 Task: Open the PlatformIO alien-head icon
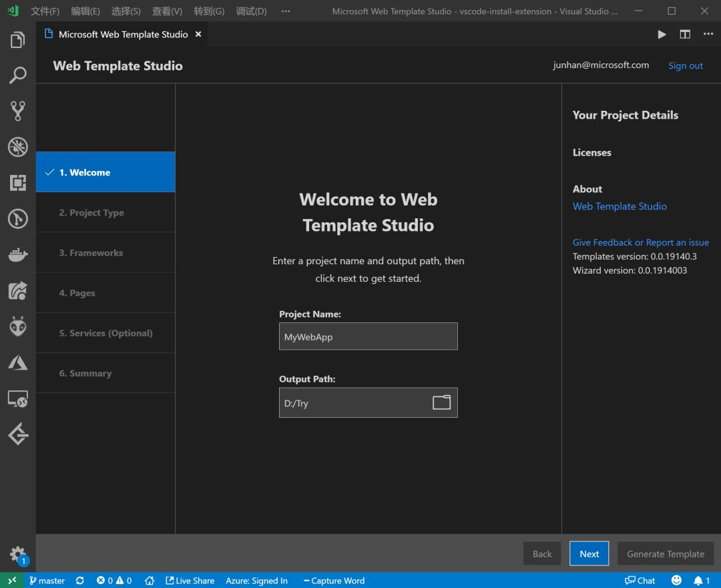point(17,326)
